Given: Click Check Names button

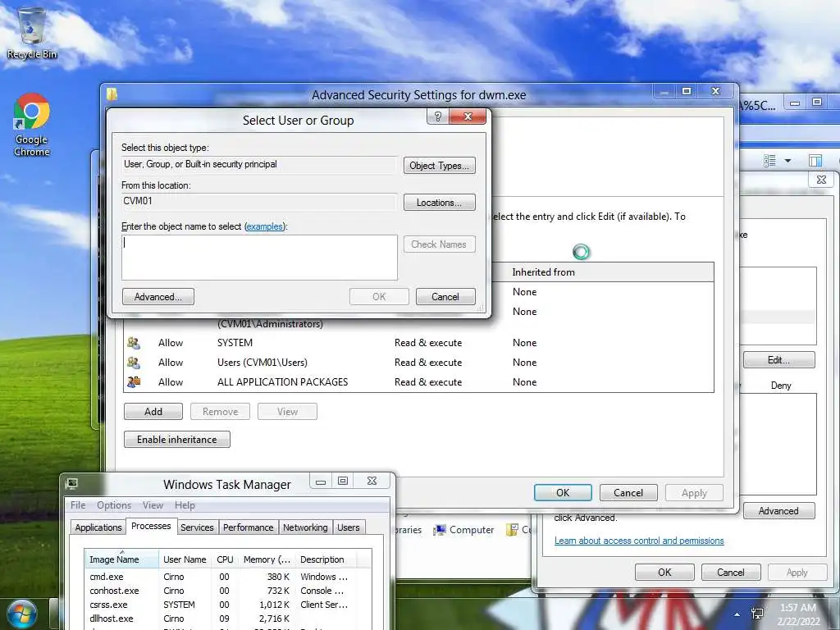Looking at the screenshot, I should tap(440, 244).
